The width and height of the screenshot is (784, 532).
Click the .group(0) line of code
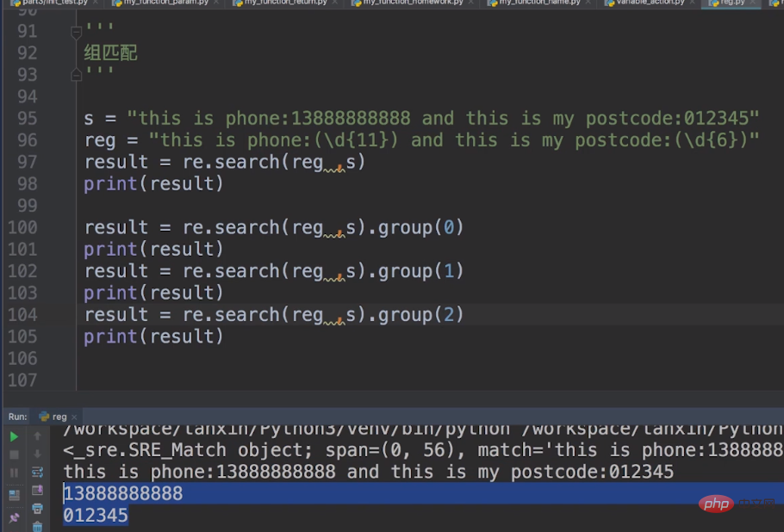273,228
